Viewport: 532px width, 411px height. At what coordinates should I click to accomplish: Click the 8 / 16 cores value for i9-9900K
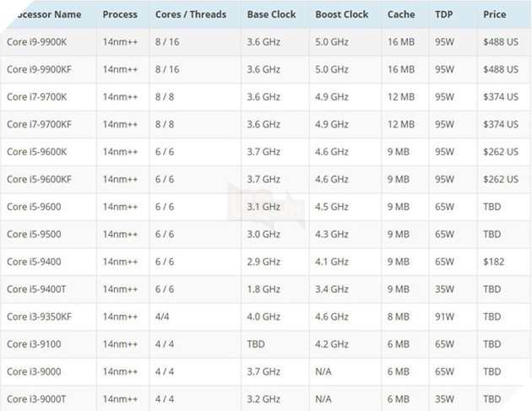pyautogui.click(x=167, y=41)
